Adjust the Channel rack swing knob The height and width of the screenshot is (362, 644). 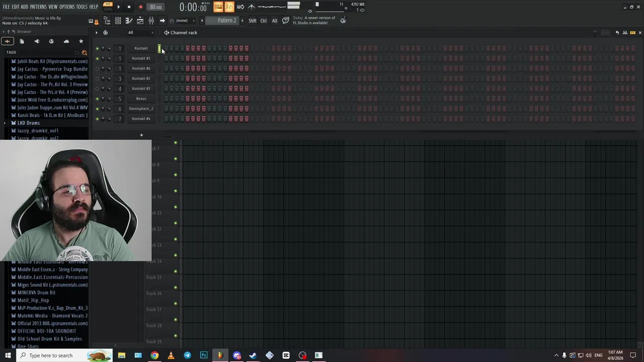tap(596, 33)
